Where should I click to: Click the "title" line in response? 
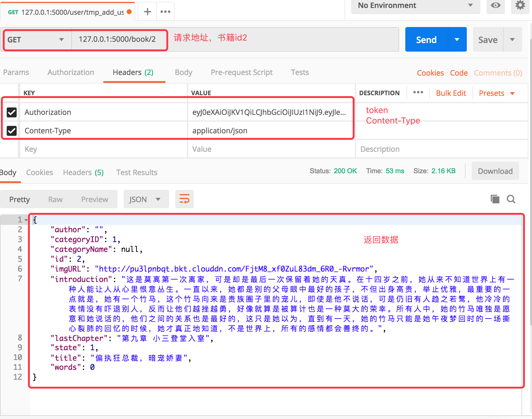[121, 358]
